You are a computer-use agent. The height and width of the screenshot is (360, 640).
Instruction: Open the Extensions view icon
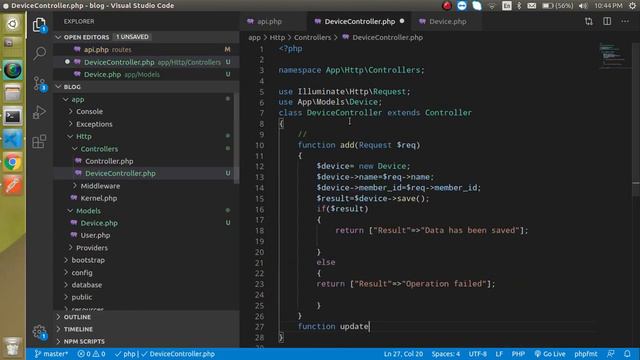click(39, 142)
